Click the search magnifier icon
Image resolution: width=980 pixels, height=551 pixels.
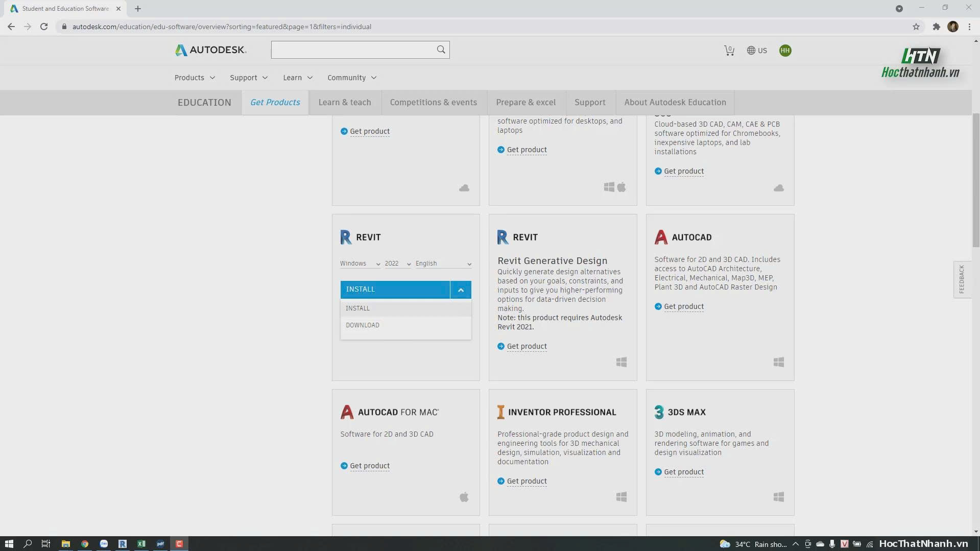441,50
